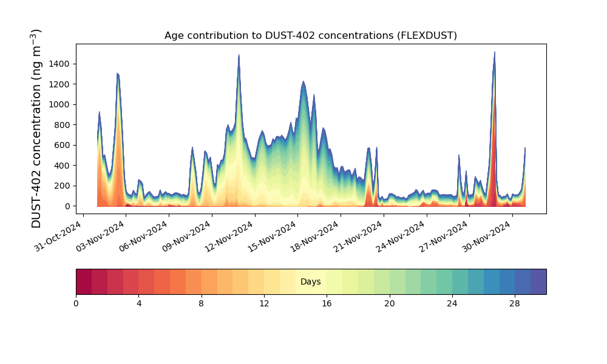The image size is (607, 364).
Task: Click the colorbar tick label 4
Action: click(x=139, y=304)
